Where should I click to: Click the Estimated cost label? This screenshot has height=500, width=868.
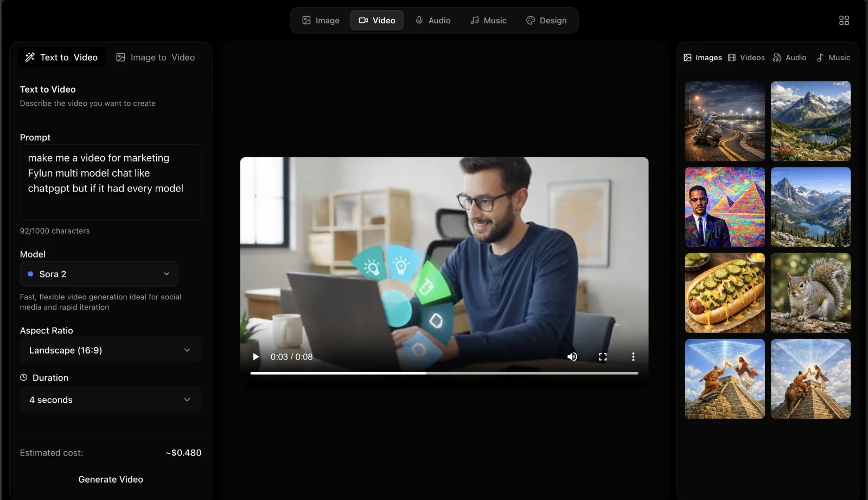point(52,453)
